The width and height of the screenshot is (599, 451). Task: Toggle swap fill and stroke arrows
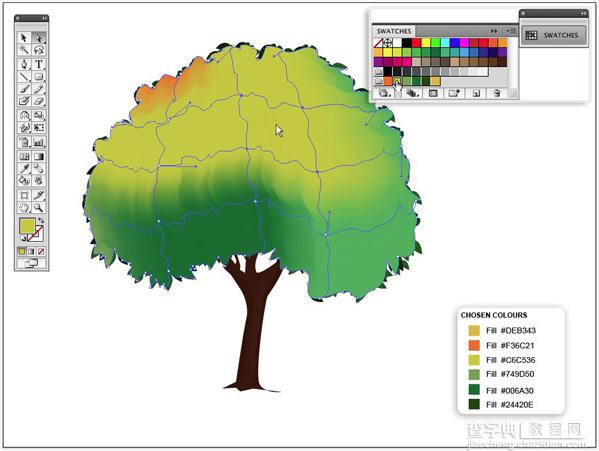coord(41,220)
